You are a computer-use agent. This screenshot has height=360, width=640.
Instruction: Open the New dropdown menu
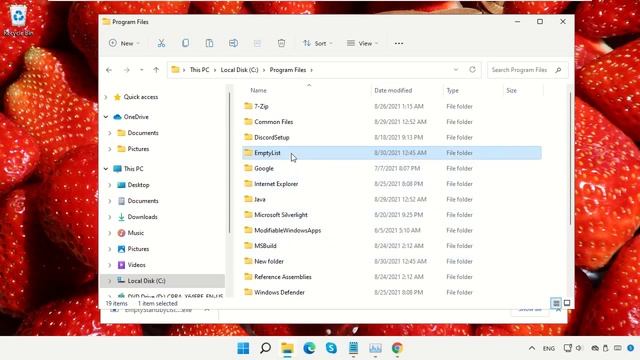[x=124, y=43]
